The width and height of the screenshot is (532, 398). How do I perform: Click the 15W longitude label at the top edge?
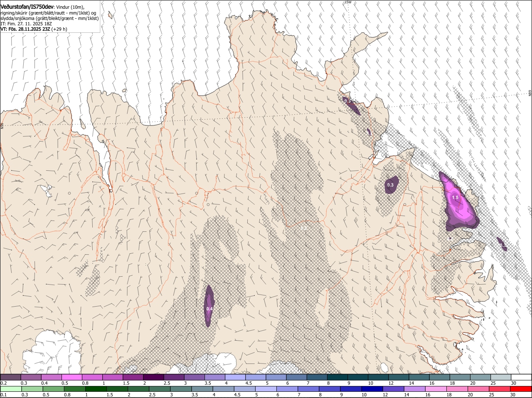[348, 2]
